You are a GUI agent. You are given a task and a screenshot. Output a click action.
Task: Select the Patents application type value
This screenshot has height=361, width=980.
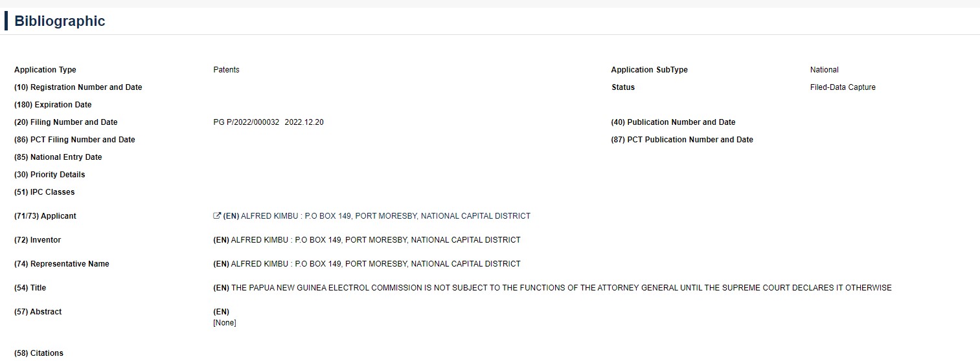(x=226, y=70)
